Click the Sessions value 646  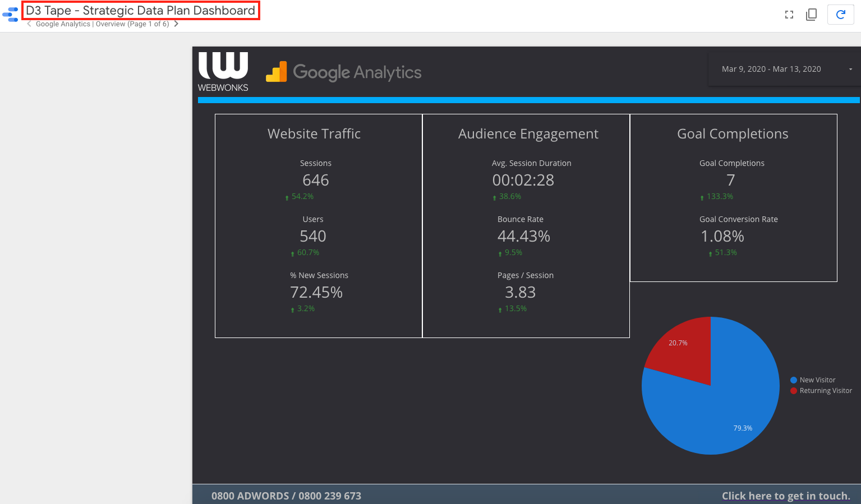[316, 180]
